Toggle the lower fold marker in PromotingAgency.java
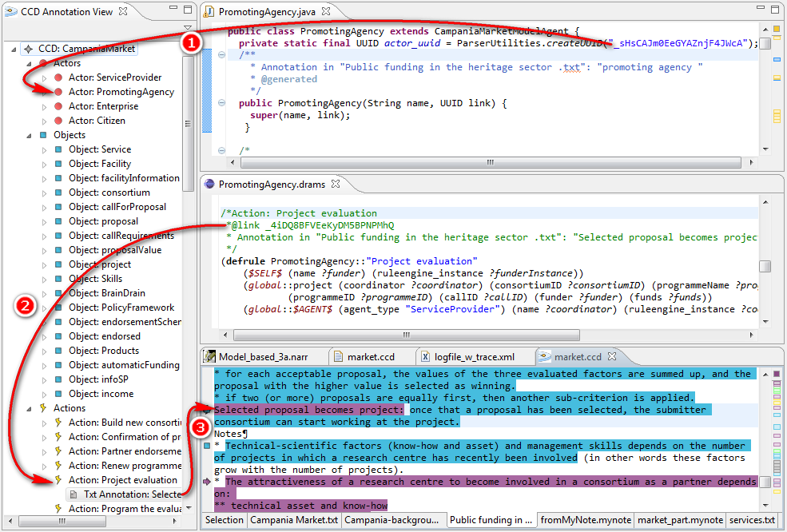 pyautogui.click(x=221, y=150)
